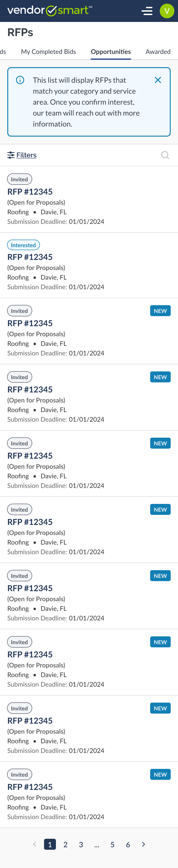Select the Opportunities tab
This screenshot has width=178, height=868.
(111, 52)
